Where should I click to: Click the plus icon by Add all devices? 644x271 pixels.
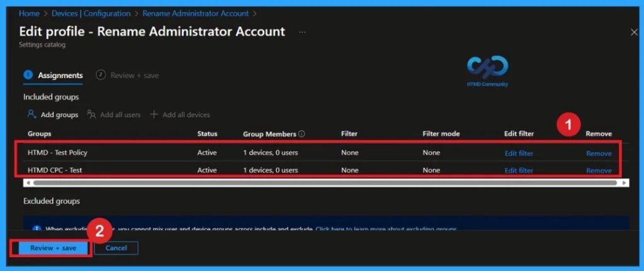154,114
